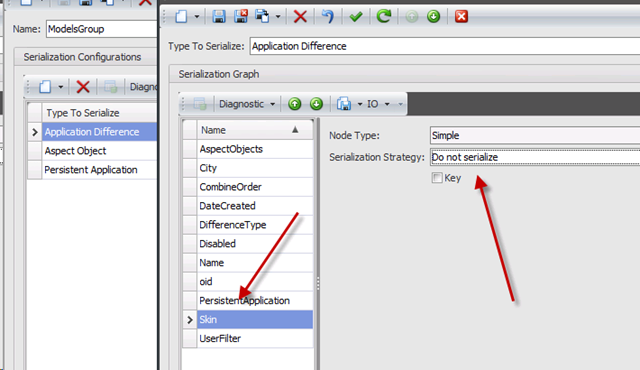Select the DifferenceType row
This screenshot has width=640, height=370.
point(255,225)
